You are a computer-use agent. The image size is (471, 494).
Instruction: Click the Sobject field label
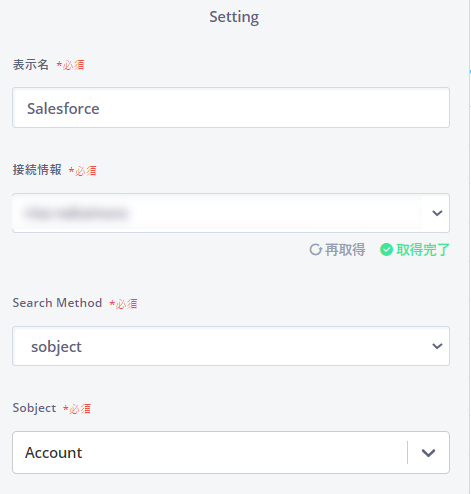pyautogui.click(x=34, y=408)
